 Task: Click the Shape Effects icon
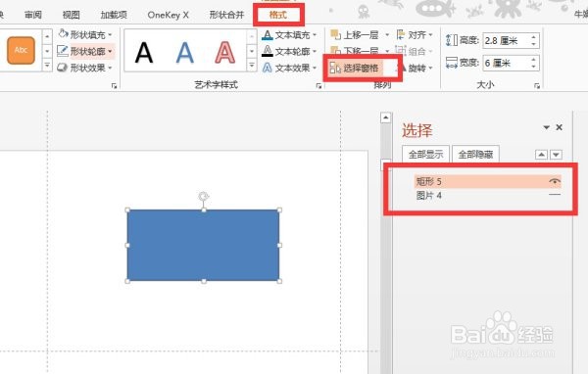click(63, 68)
